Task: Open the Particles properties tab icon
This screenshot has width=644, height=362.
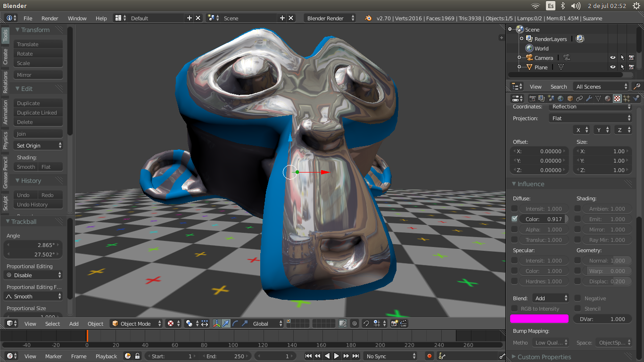Action: pyautogui.click(x=627, y=99)
